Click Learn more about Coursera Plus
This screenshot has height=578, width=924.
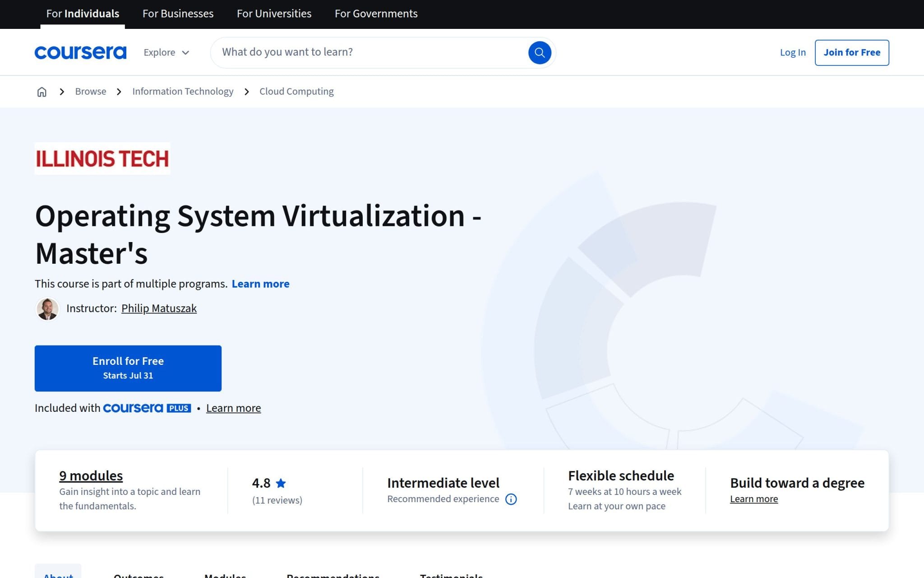pos(233,408)
